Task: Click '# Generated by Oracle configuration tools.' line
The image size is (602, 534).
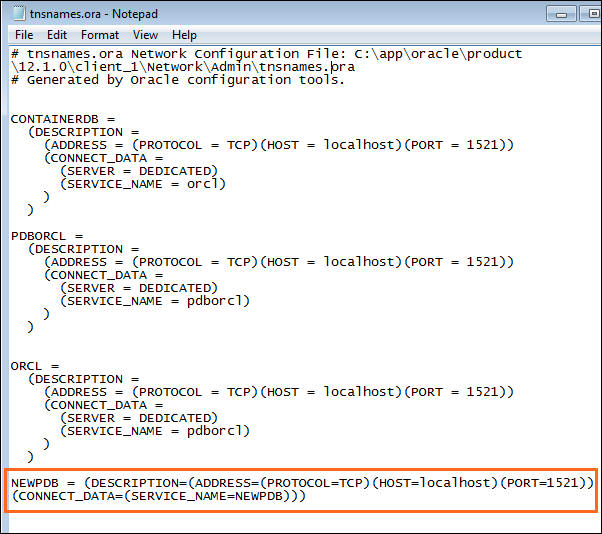Action: tap(178, 80)
